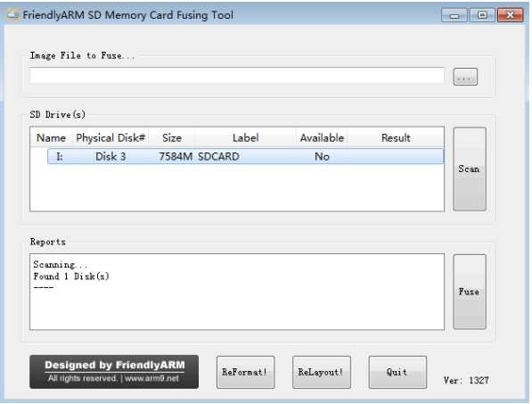
Task: Click the SDCARD label cell
Action: (x=218, y=156)
